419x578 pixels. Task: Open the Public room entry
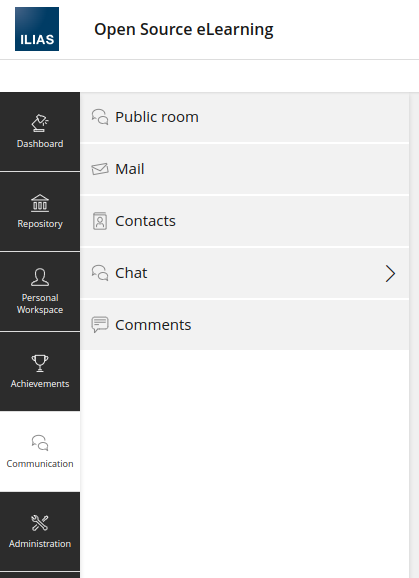pyautogui.click(x=245, y=117)
